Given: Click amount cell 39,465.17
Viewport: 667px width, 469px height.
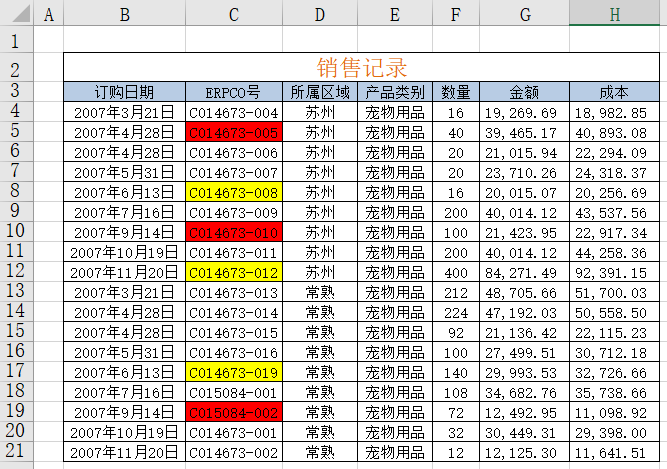Looking at the screenshot, I should [524, 132].
